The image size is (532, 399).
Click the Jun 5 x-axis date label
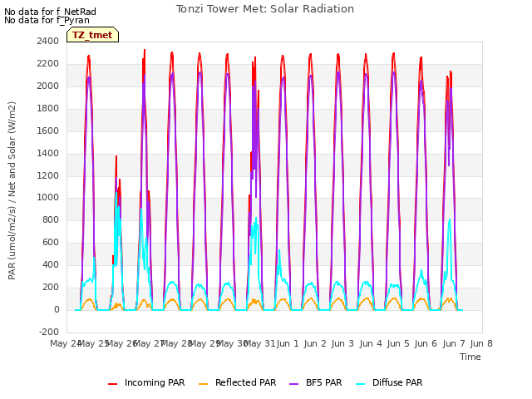[398, 343]
